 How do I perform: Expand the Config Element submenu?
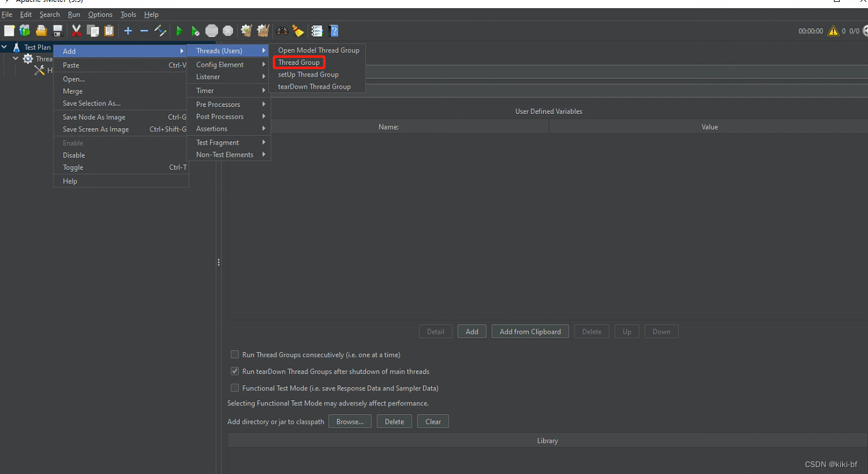229,65
